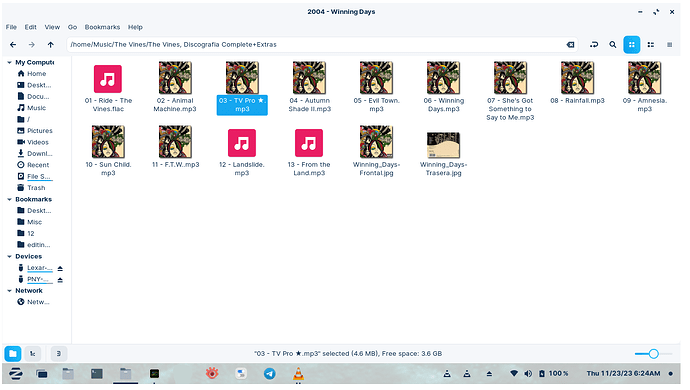Select 08 - Rainfall.mp3

point(577,83)
